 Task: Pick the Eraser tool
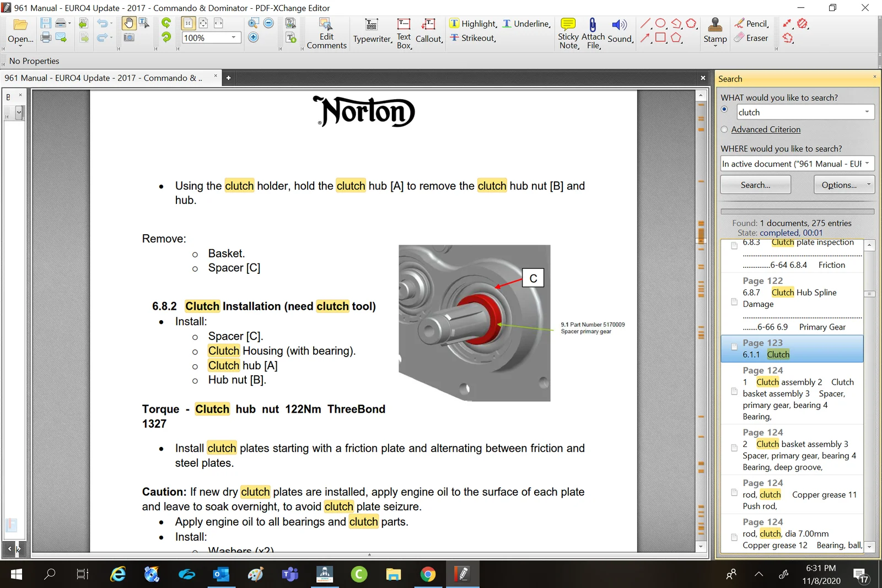click(751, 38)
